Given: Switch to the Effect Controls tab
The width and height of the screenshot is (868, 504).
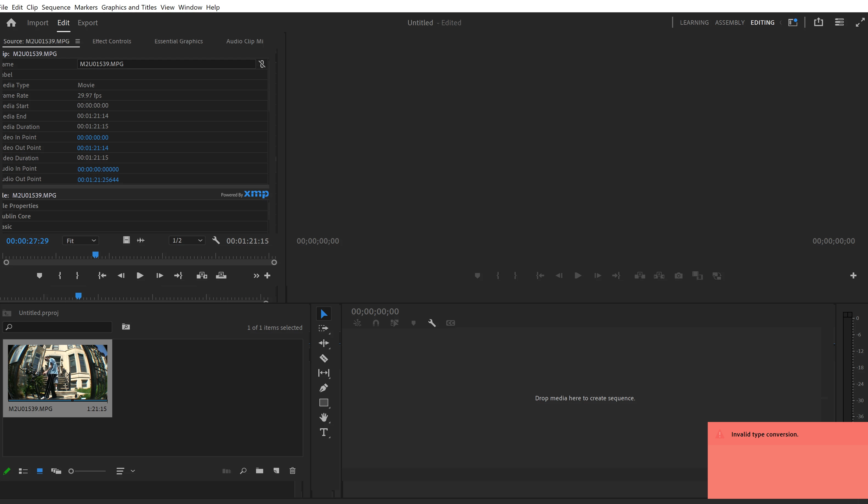Looking at the screenshot, I should (112, 41).
